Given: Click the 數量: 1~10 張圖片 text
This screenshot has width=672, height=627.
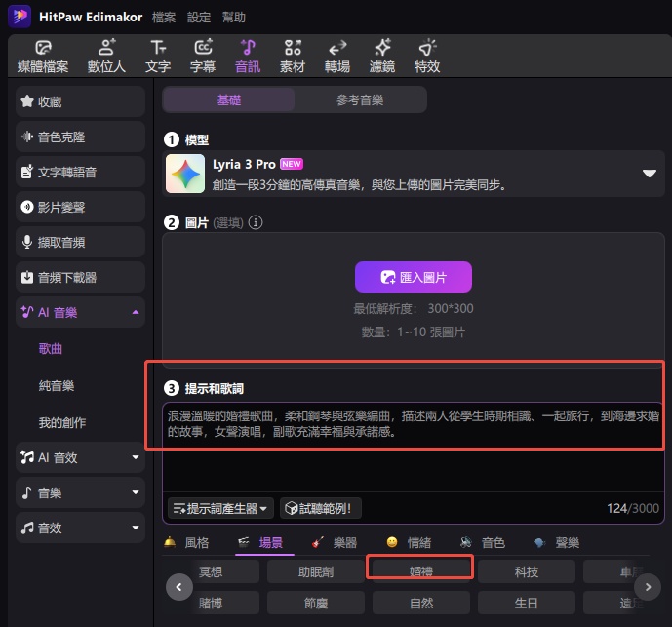Looking at the screenshot, I should 414,333.
